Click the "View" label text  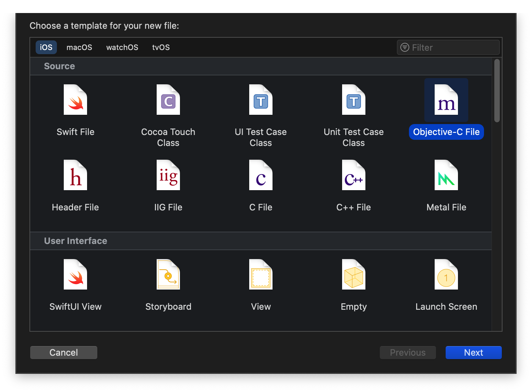tap(261, 307)
